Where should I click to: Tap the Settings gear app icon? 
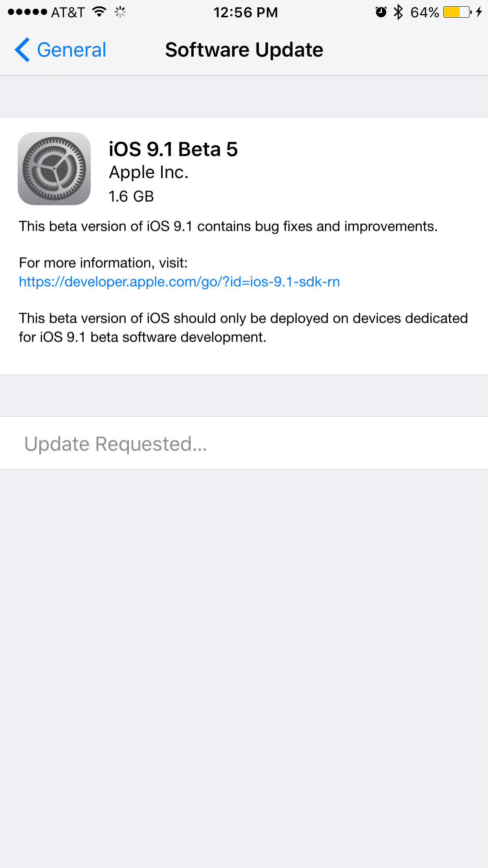click(54, 169)
